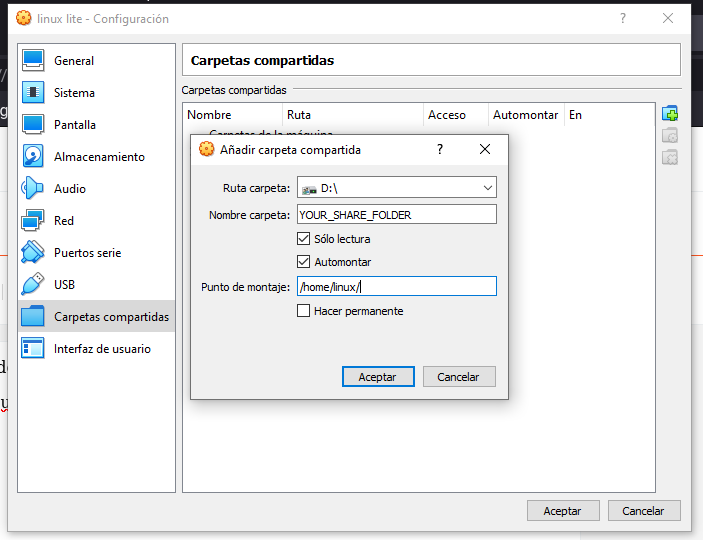Open Audio settings section
This screenshot has width=703, height=540.
pyautogui.click(x=96, y=188)
